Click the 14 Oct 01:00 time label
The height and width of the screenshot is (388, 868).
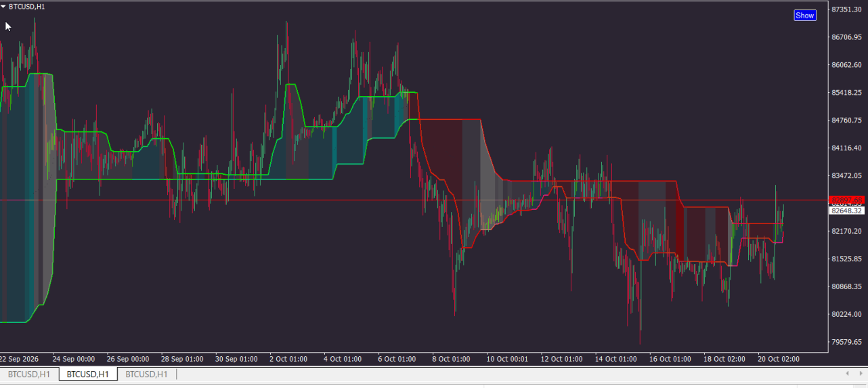pyautogui.click(x=615, y=359)
